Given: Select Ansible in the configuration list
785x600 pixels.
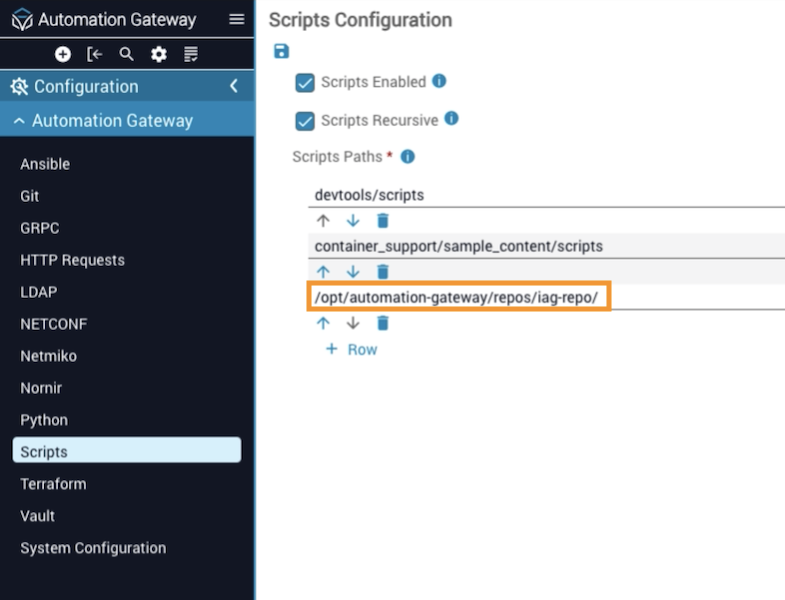Looking at the screenshot, I should pos(45,164).
